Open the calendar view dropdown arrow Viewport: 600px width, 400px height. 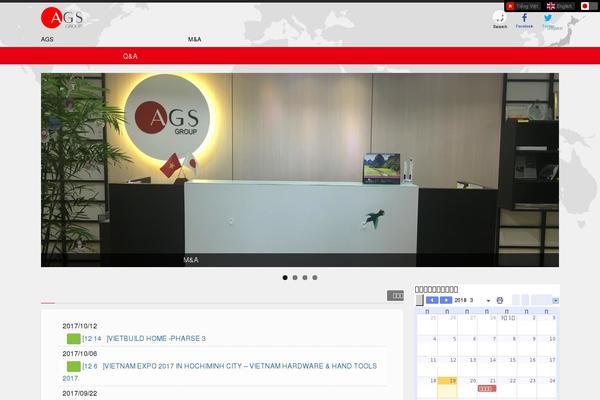[556, 301]
